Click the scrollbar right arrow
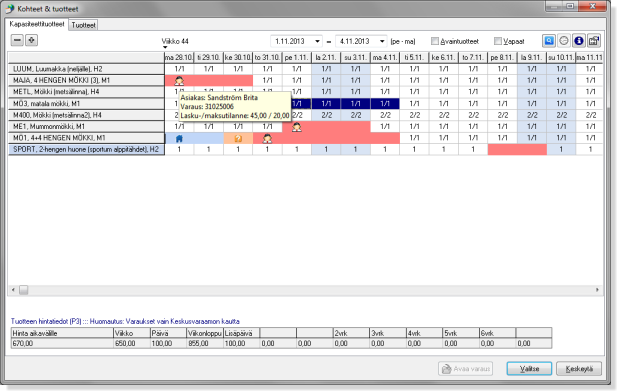This screenshot has width=617, height=391. (x=597, y=290)
